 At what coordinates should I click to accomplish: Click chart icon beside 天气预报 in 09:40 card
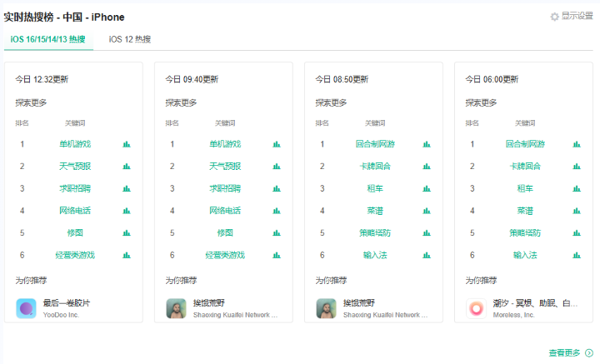tap(277, 167)
